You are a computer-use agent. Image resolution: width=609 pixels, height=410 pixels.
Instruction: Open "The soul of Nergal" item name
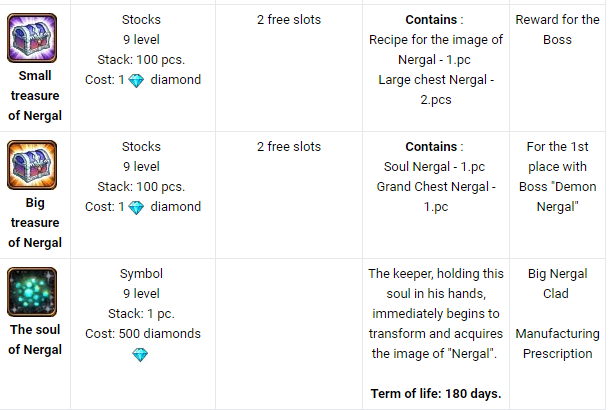[35, 339]
